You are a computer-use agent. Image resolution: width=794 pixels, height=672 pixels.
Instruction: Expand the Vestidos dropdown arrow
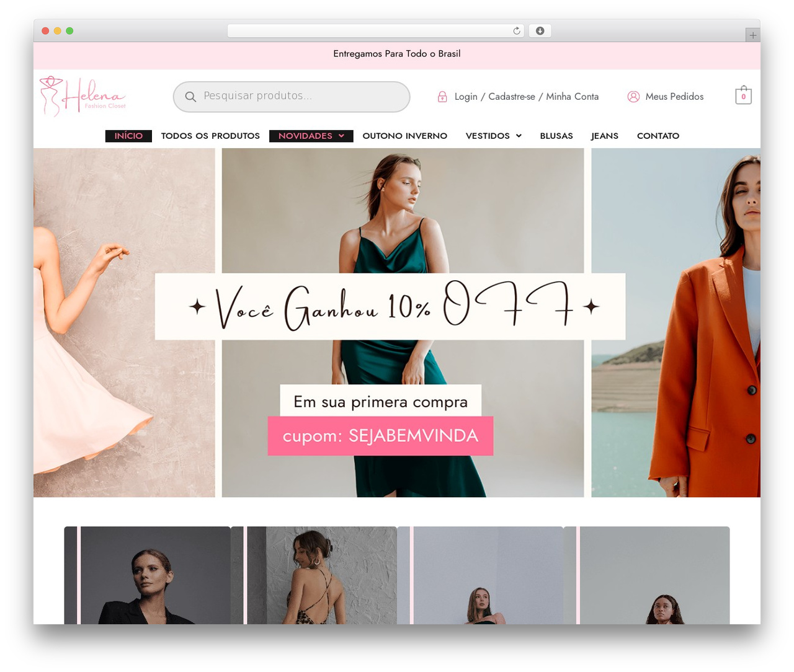click(x=519, y=136)
